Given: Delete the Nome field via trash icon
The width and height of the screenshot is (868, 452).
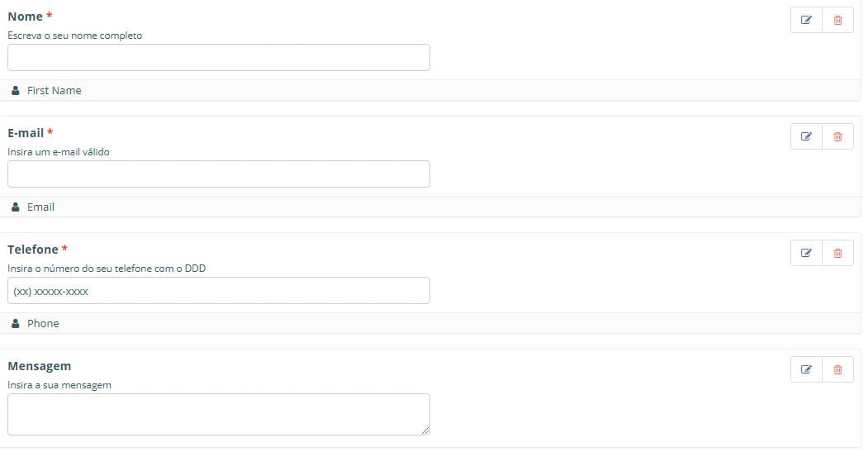Looking at the screenshot, I should point(837,21).
